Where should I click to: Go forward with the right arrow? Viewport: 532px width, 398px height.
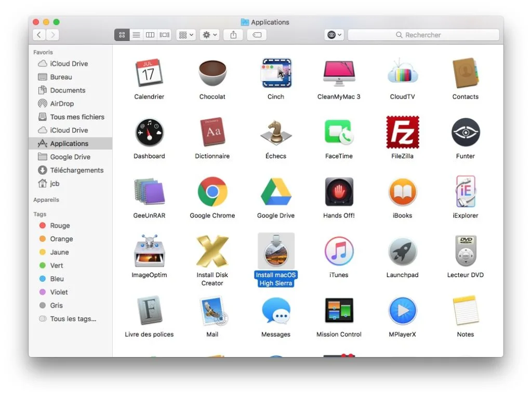click(52, 35)
